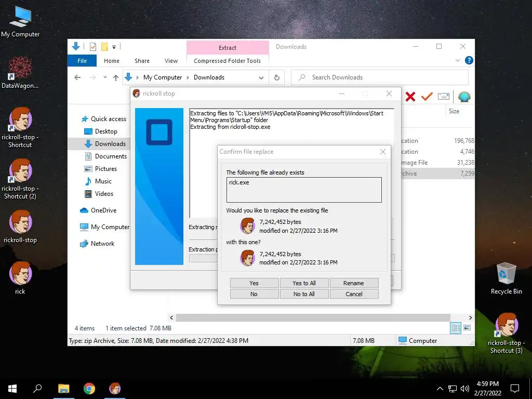Open Music in navigation pane
Screen dimensions: 532x399
tap(98, 181)
